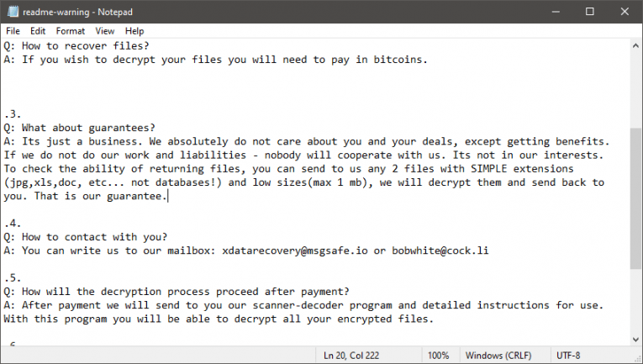Maximize the Notepad window
This screenshot has height=364, width=643.
[x=589, y=13]
